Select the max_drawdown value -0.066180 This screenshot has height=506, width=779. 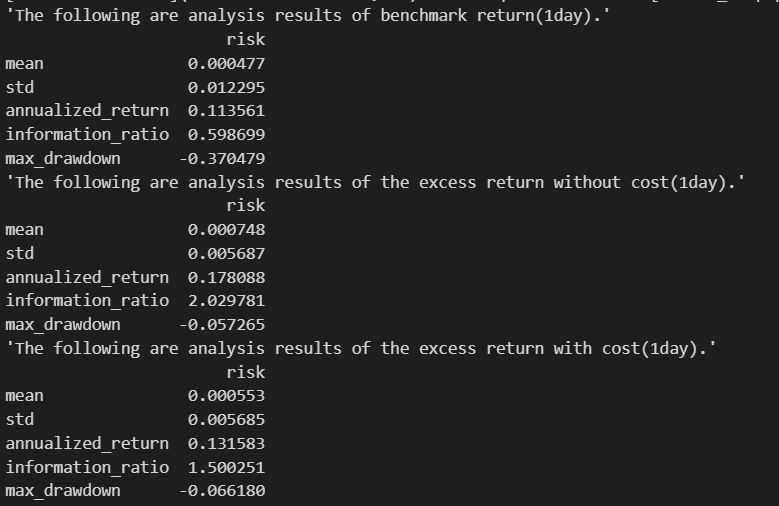point(222,491)
